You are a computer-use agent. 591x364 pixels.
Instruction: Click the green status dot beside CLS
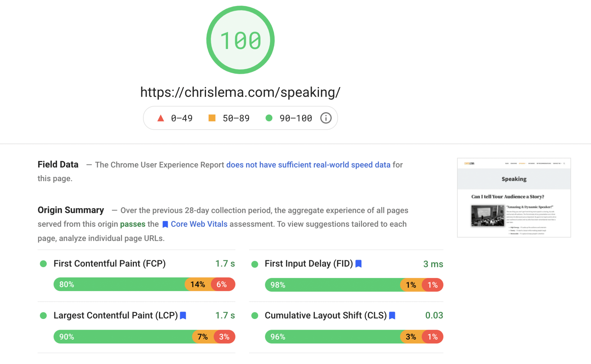[255, 315]
